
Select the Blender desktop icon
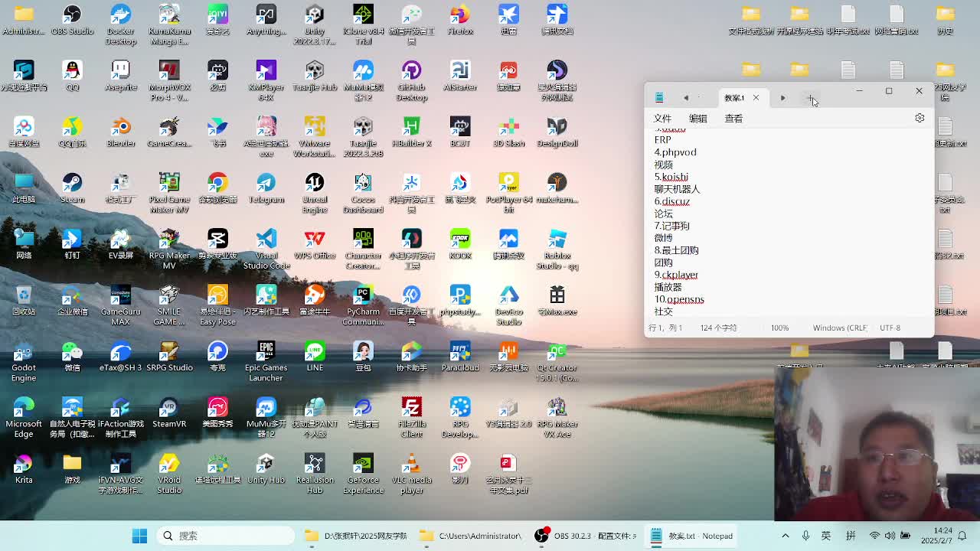(120, 132)
